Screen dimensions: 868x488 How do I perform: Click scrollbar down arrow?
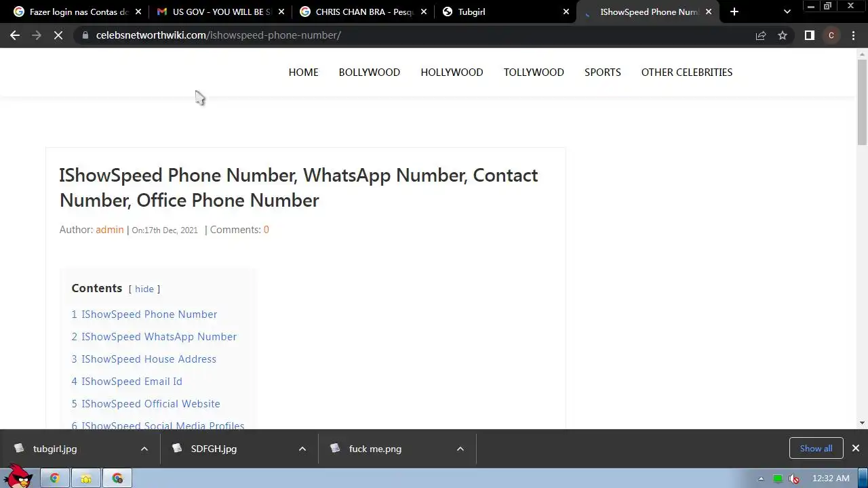(862, 423)
